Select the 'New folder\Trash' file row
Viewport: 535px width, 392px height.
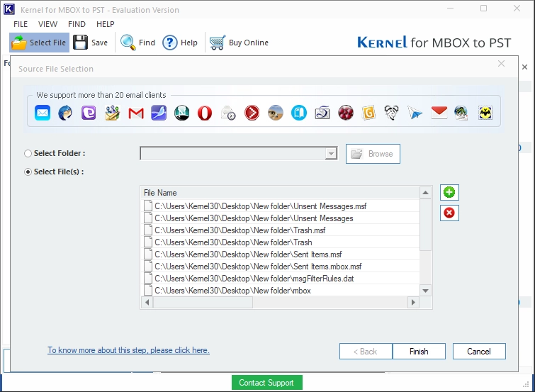point(281,242)
